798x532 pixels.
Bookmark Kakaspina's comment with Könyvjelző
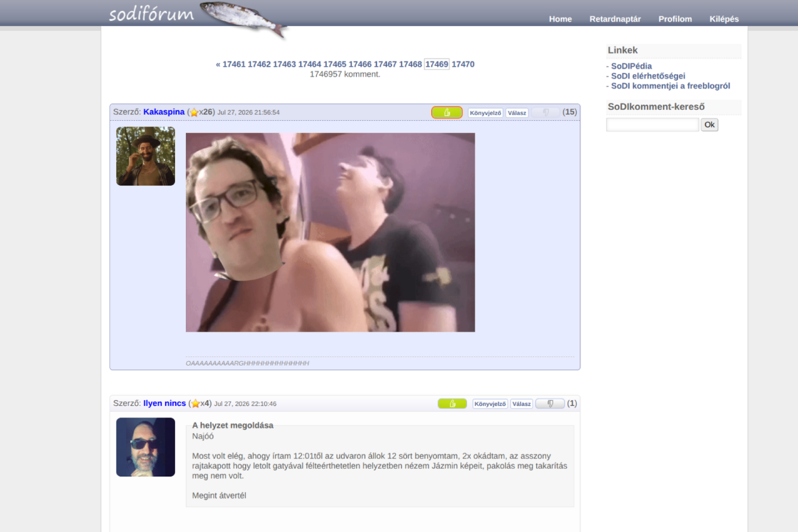486,113
